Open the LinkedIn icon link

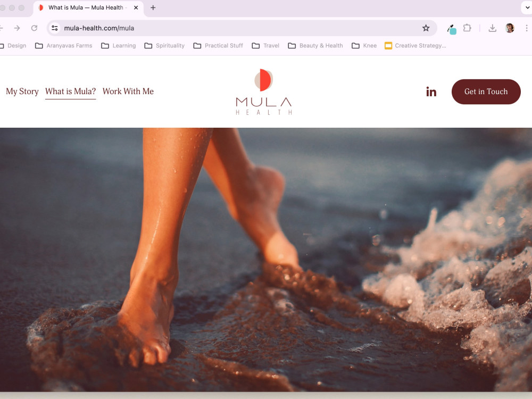pyautogui.click(x=431, y=92)
